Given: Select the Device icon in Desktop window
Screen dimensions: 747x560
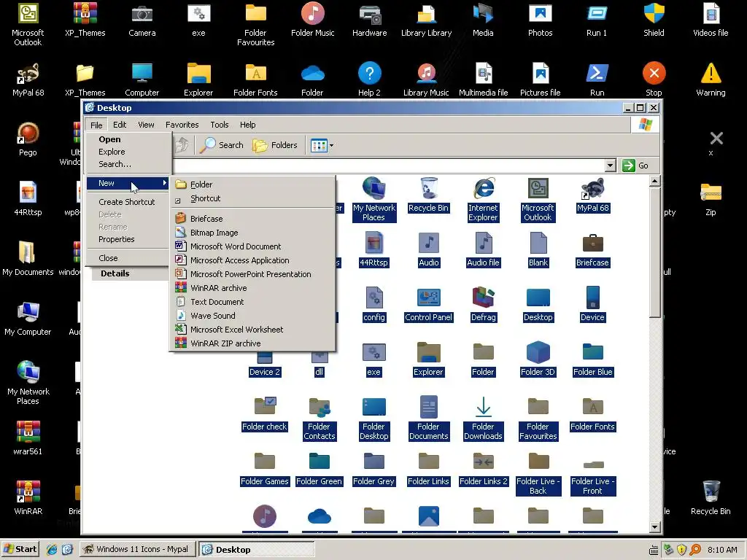Looking at the screenshot, I should pos(592,304).
